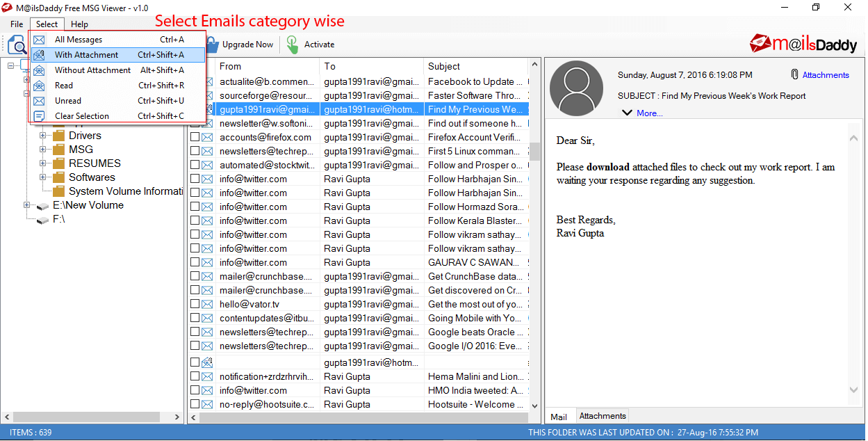
Task: Click the Read open-envelope menu icon
Action: click(x=40, y=86)
